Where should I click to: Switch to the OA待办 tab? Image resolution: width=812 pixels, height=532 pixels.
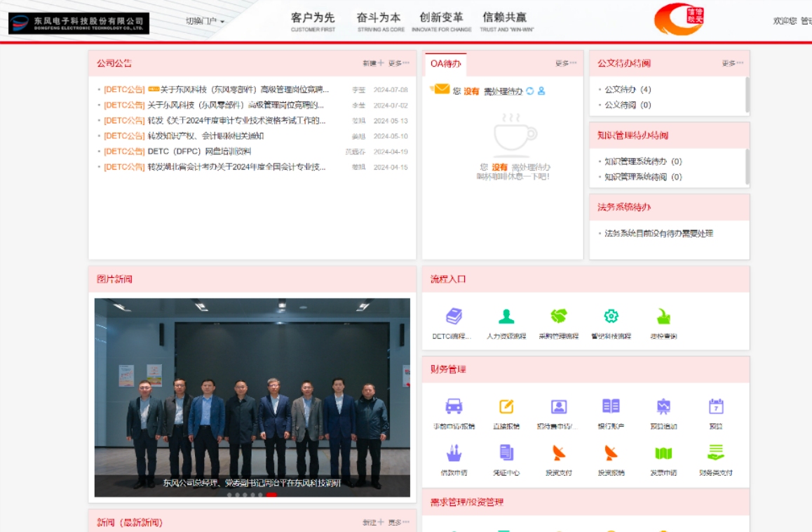pyautogui.click(x=446, y=64)
